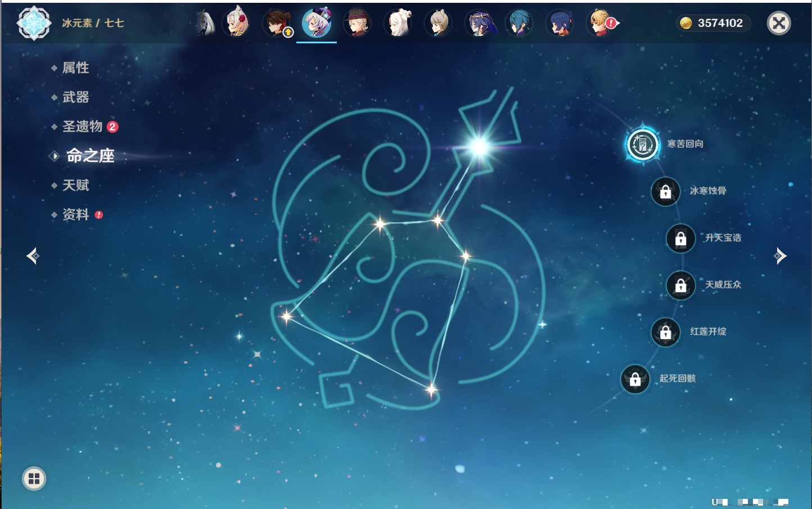
Task: Click the 冰寒蚀骨 label
Action: tap(708, 191)
